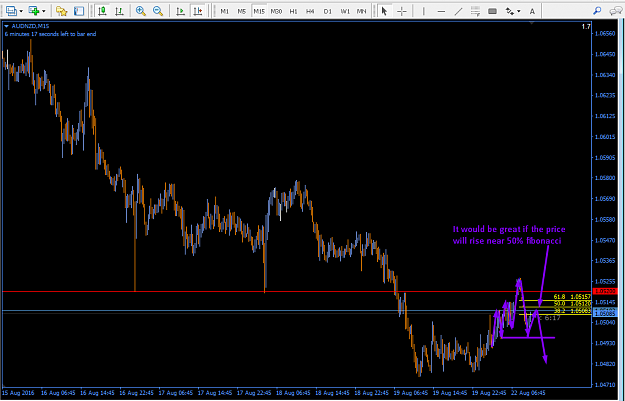Open the chat speech bubbles icon
Image resolution: width=625 pixels, height=401 pixels.
616,11
